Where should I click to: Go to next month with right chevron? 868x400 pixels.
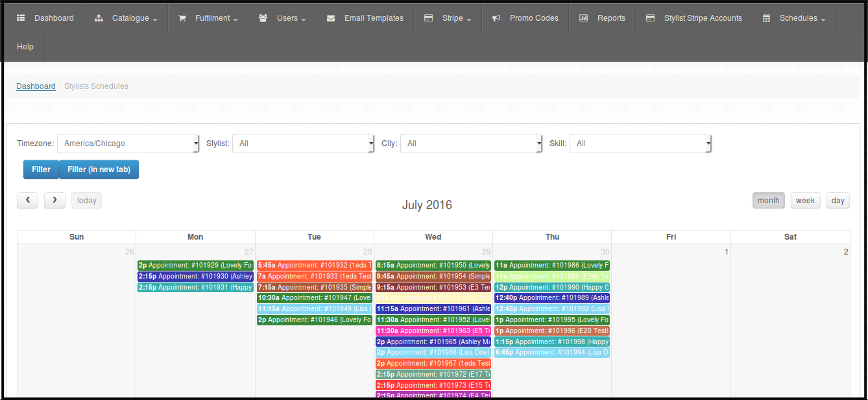pyautogui.click(x=54, y=200)
